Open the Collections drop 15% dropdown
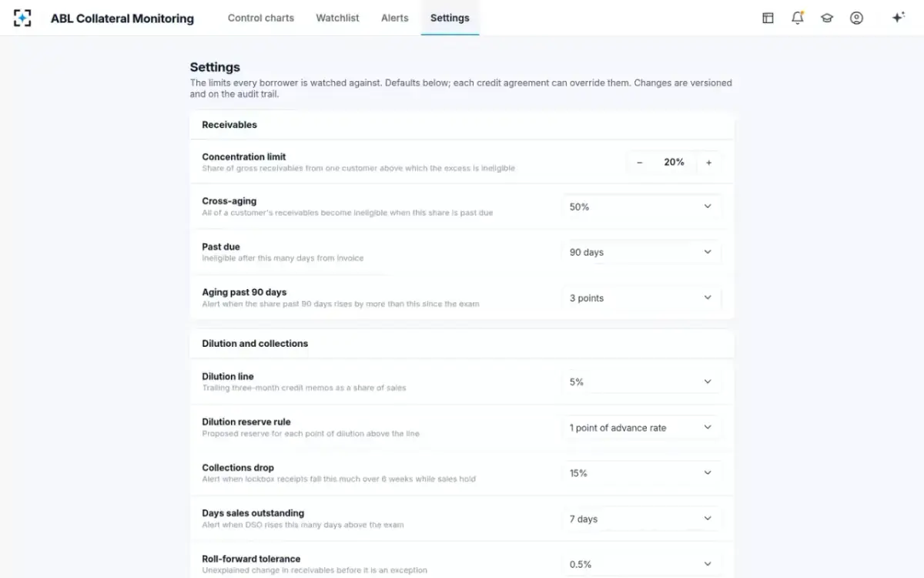Viewport: 924px width, 578px height. click(x=641, y=473)
